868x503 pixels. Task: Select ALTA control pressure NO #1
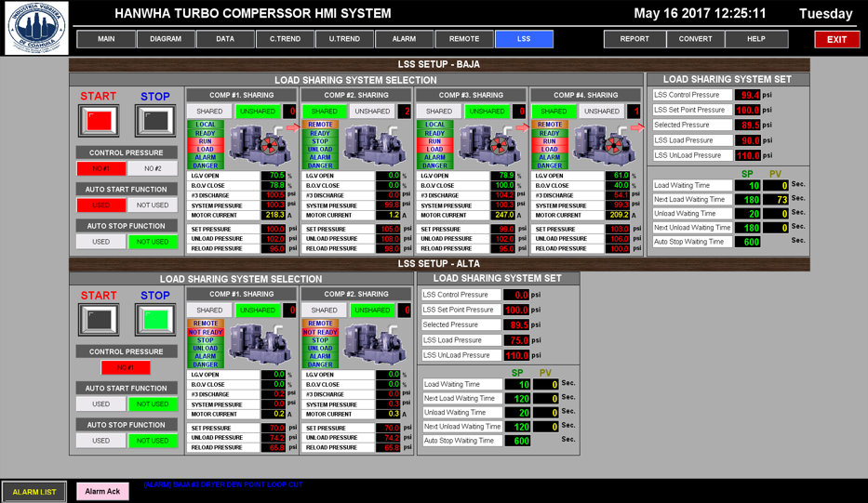pos(126,367)
